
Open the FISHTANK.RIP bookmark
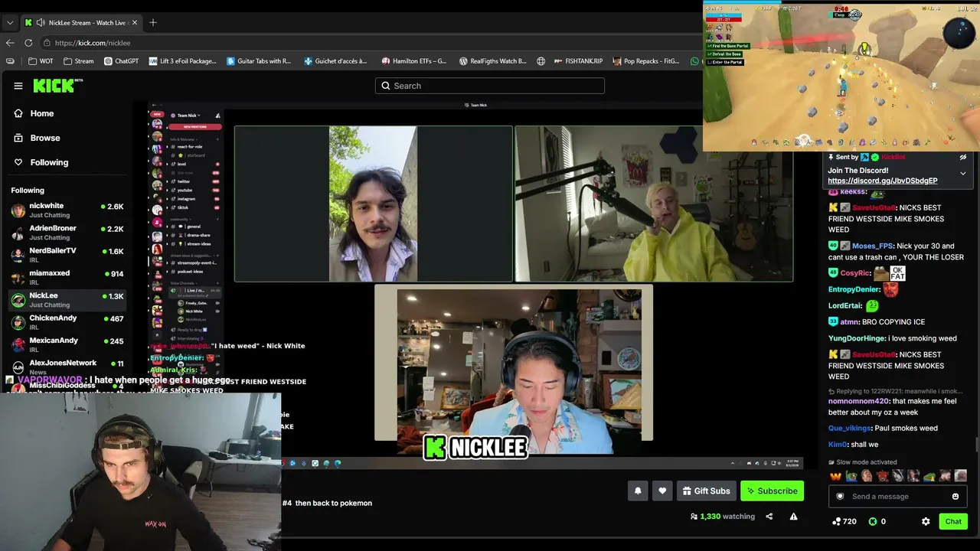[578, 61]
